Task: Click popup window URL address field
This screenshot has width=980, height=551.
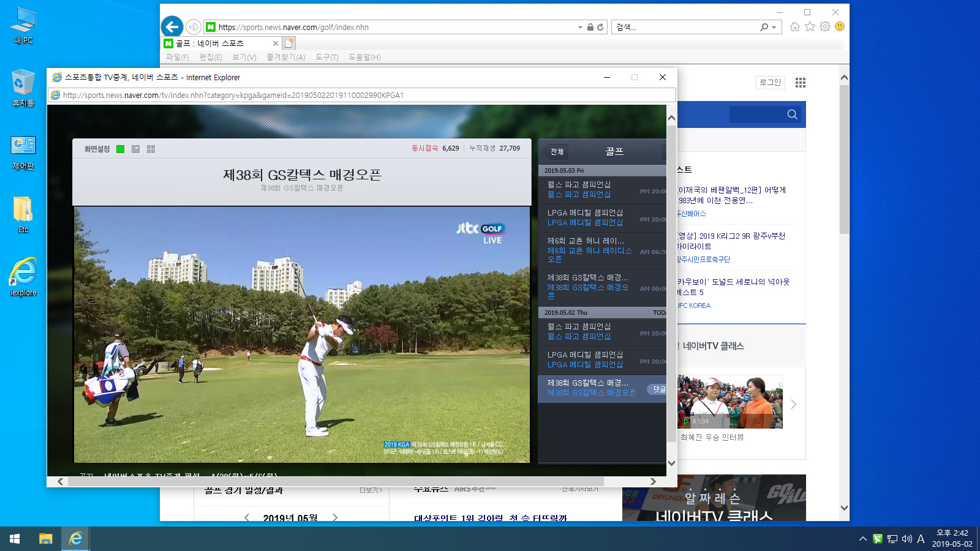Action: click(362, 95)
